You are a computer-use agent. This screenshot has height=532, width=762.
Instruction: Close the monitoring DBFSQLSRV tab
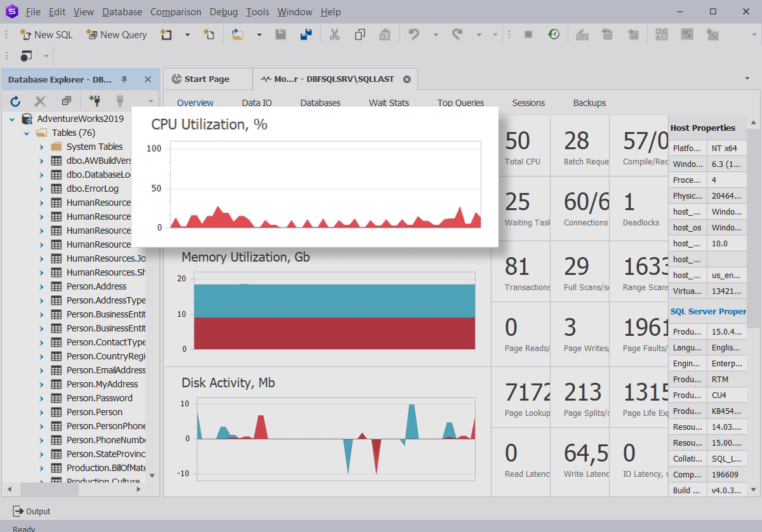406,79
